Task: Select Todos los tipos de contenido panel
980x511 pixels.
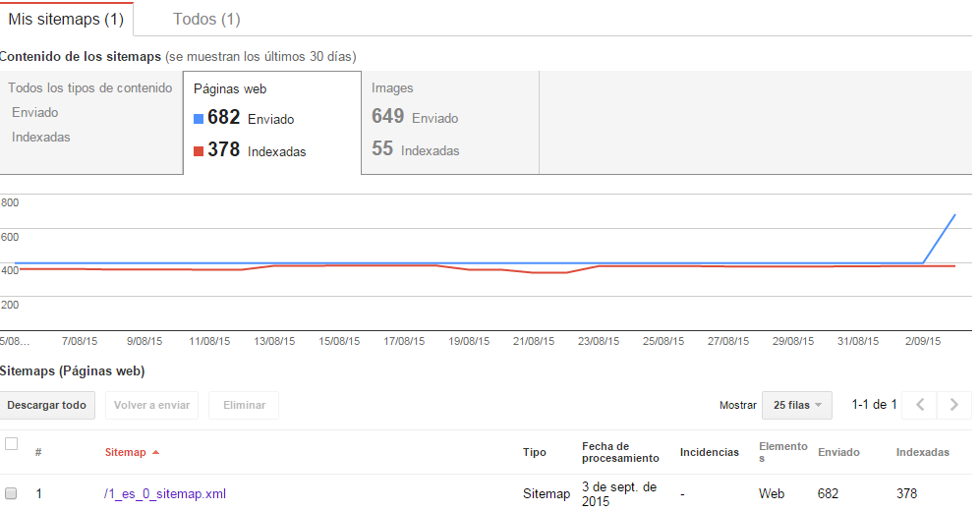Action: tap(91, 123)
